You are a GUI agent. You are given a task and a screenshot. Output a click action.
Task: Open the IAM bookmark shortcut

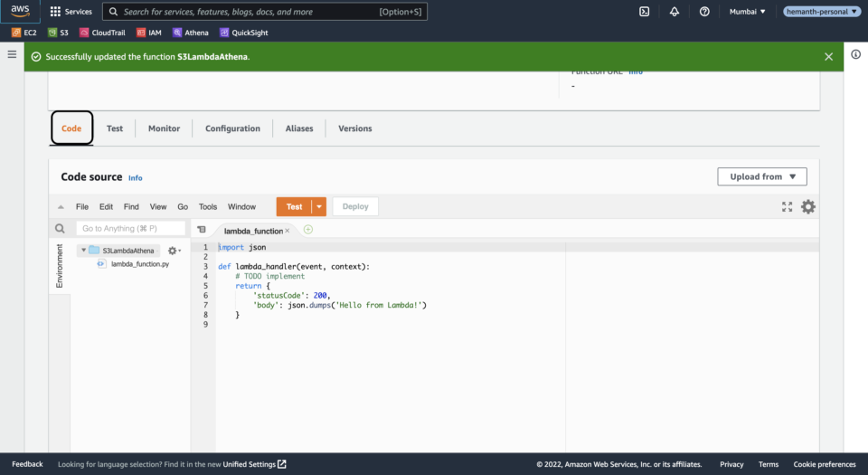pyautogui.click(x=149, y=33)
